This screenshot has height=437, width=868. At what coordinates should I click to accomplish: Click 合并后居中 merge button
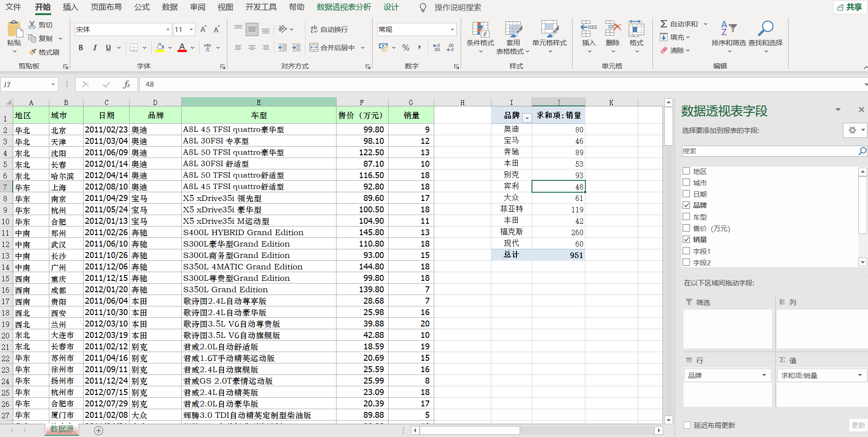(x=332, y=47)
